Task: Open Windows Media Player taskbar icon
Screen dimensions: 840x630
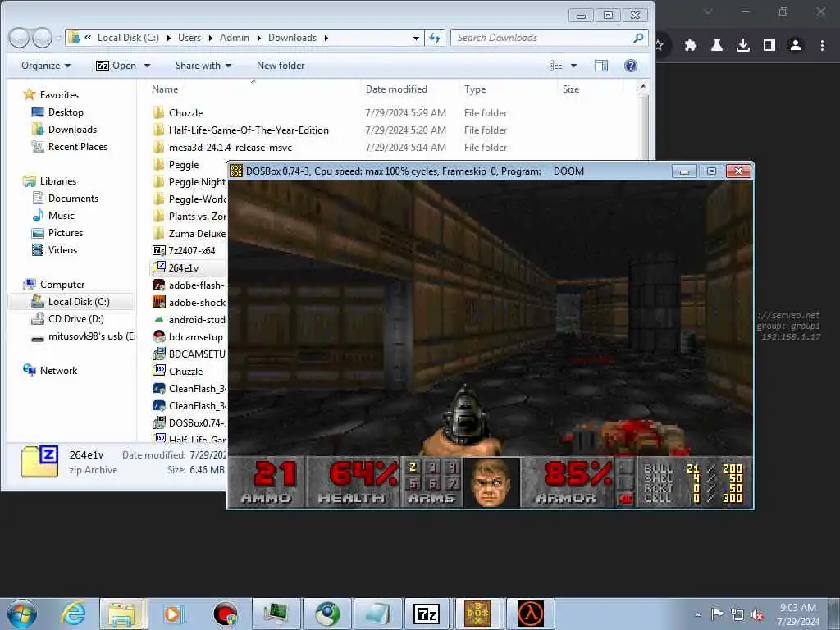Action: 173,614
